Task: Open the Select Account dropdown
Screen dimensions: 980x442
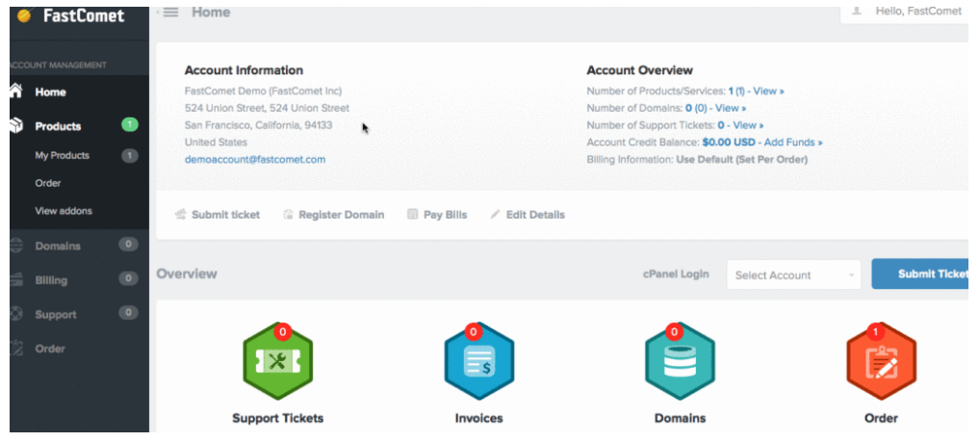Action: (x=794, y=274)
